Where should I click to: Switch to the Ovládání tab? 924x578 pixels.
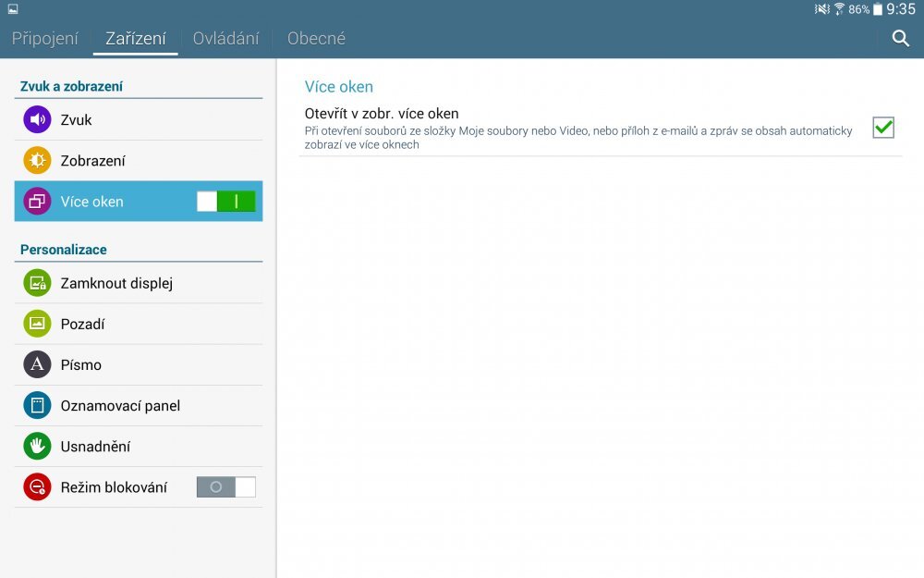225,39
